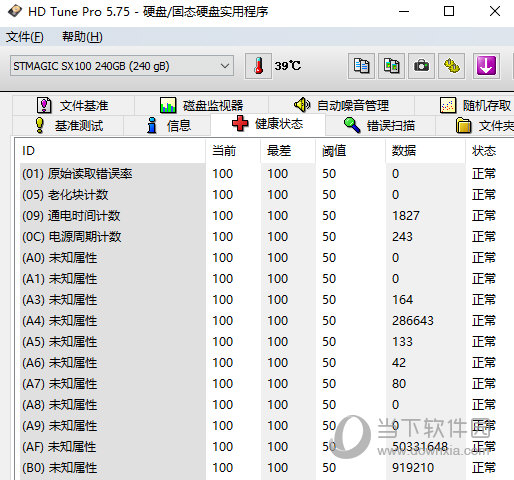Open the options tools icon
Image resolution: width=514 pixels, height=480 pixels.
click(452, 66)
